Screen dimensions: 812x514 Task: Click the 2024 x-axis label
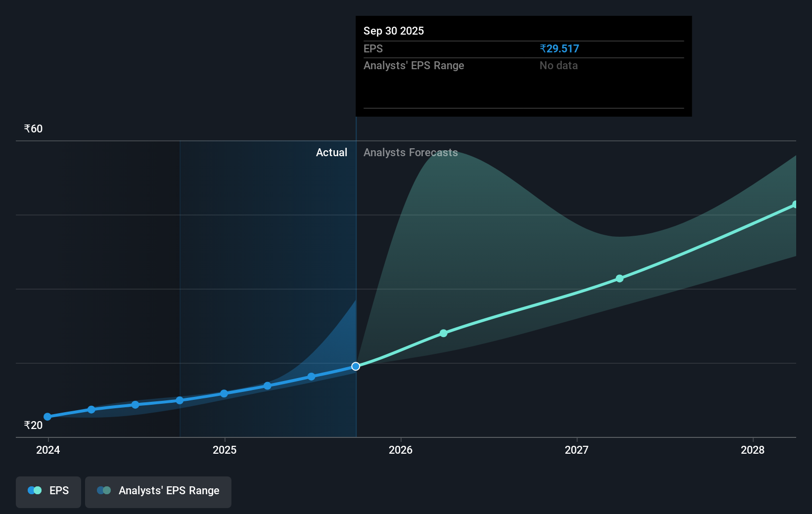click(x=48, y=450)
